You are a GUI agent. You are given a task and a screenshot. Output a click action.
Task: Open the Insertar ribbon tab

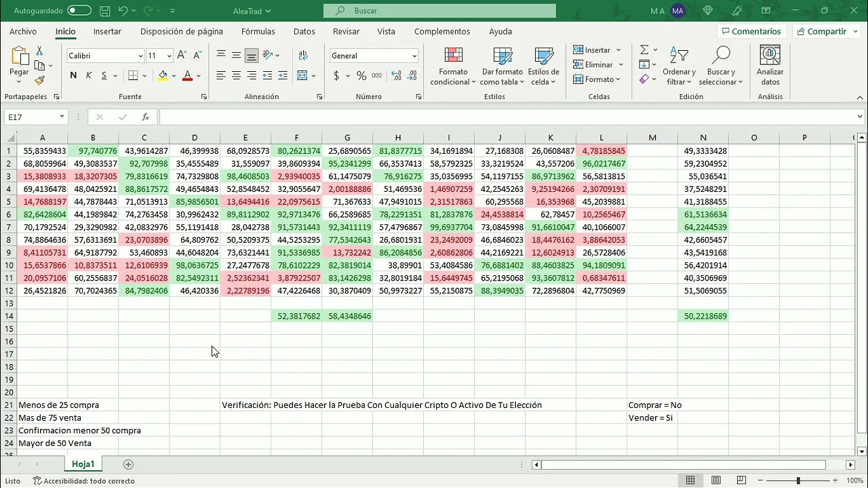(x=107, y=32)
